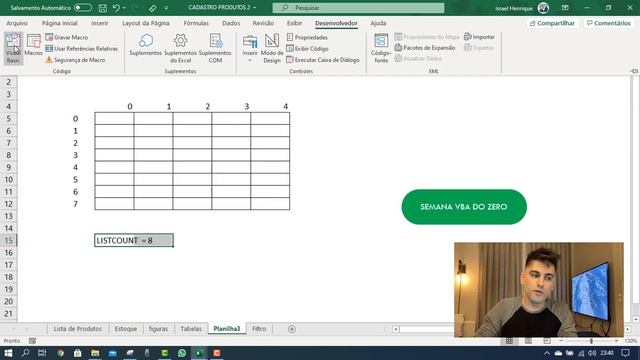Collapse the ribbon arrow
The width and height of the screenshot is (640, 360).
[x=634, y=71]
